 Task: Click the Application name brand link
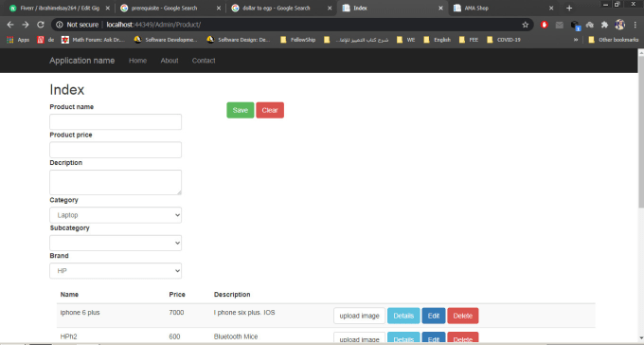(x=82, y=61)
